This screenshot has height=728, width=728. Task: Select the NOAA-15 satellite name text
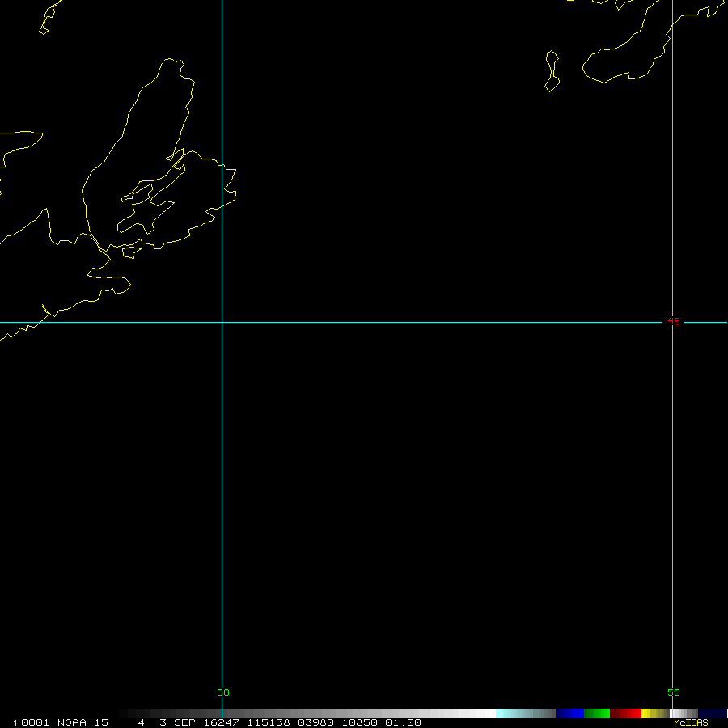(x=83, y=722)
